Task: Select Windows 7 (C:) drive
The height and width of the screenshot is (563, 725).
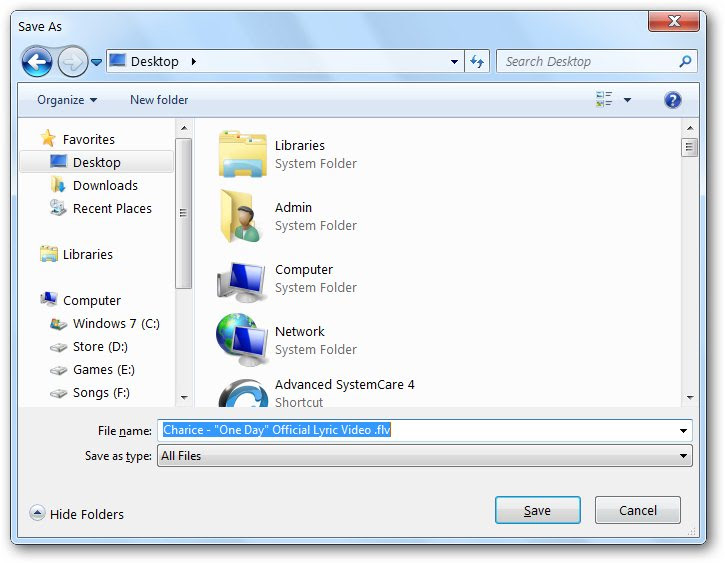Action: pyautogui.click(x=116, y=324)
